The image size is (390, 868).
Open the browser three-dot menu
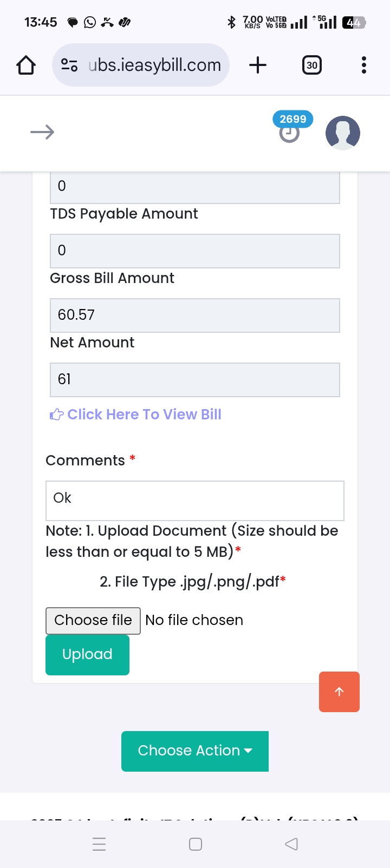point(363,65)
